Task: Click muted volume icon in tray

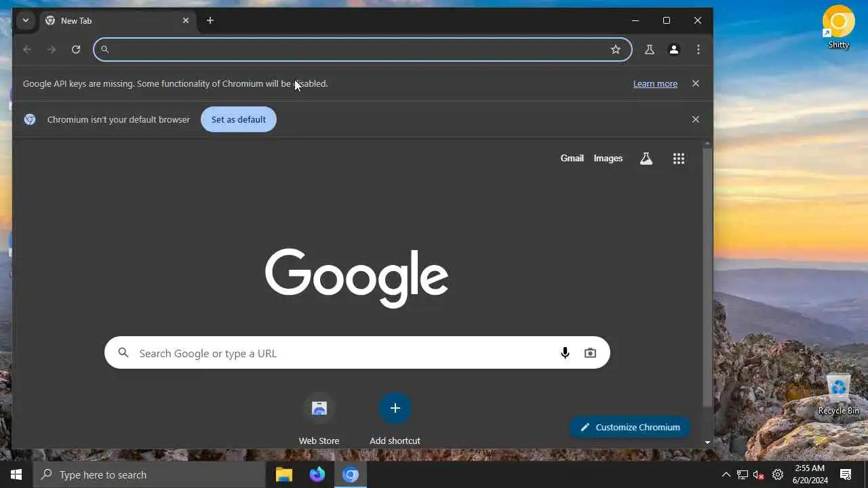Action: coord(759,474)
